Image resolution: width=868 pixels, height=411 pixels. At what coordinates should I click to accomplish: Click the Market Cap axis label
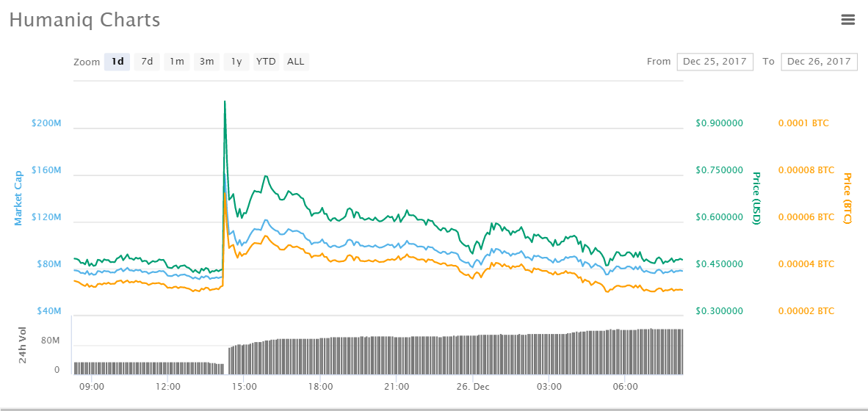point(18,198)
